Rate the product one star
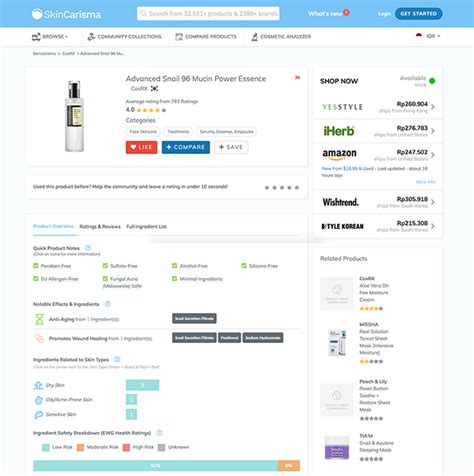Viewport: 474px width, 476px height. click(267, 188)
